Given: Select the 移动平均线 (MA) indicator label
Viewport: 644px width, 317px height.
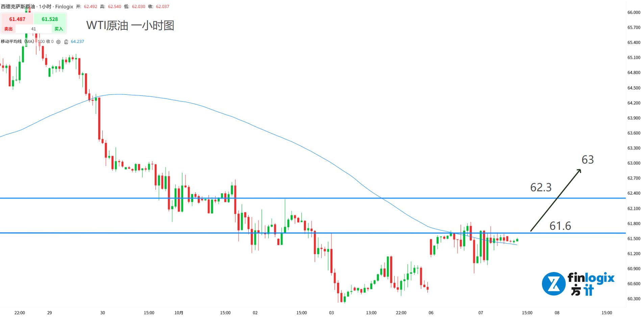Looking at the screenshot, I should pos(17,42).
